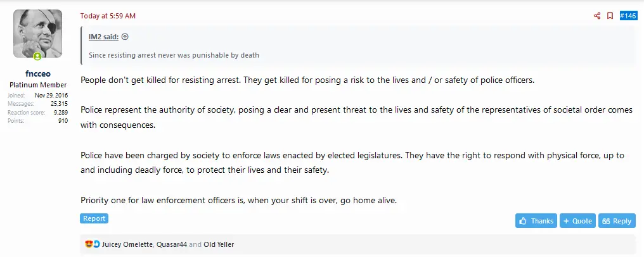Open the #146 post permalink

click(x=628, y=16)
